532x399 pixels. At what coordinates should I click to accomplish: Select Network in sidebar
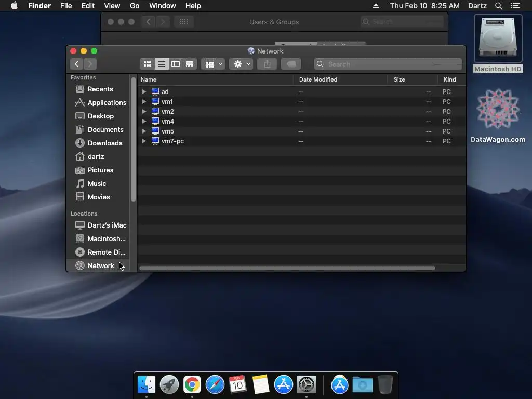click(98, 265)
